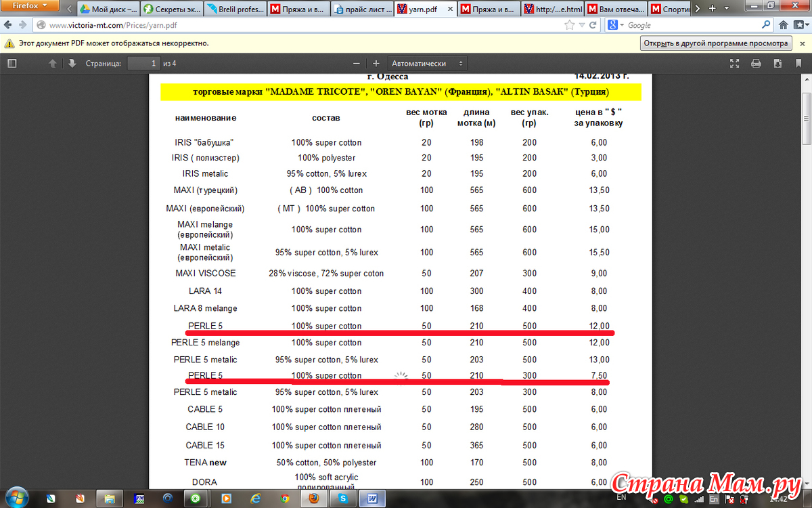Zoom out the PDF document
Image resolution: width=812 pixels, height=508 pixels.
point(357,63)
